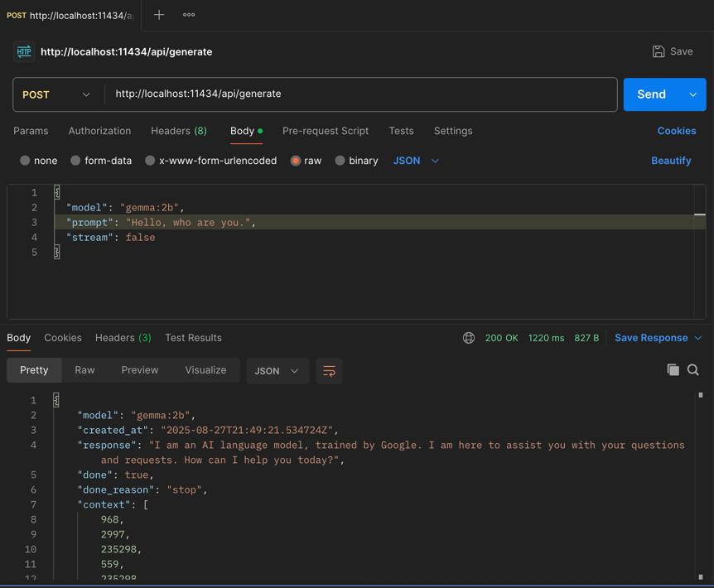Click the Save Response link
Screen dimensions: 714x588
(651, 338)
